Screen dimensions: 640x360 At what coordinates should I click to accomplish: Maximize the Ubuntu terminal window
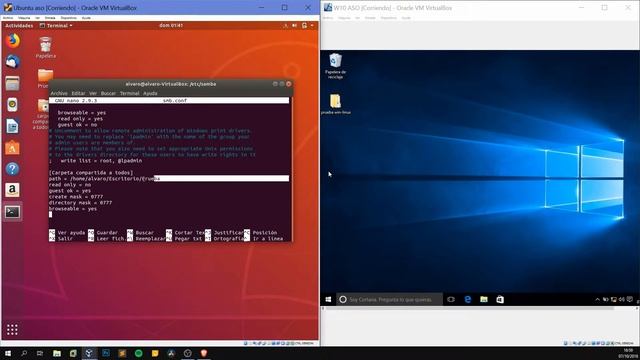(282, 84)
